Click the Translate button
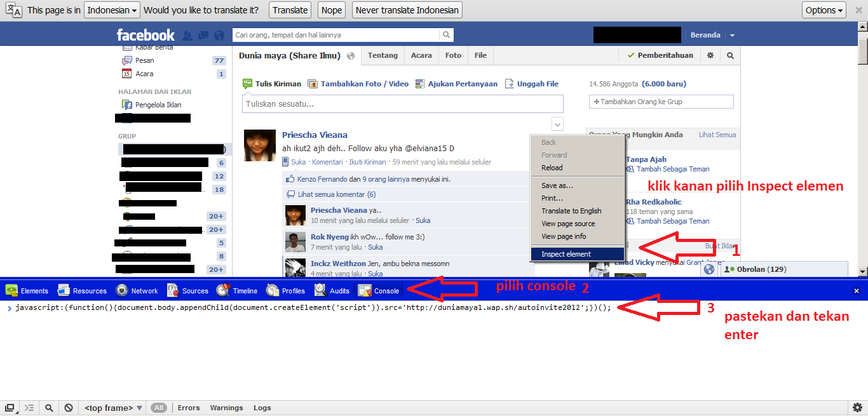Image resolution: width=868 pixels, height=416 pixels. click(x=290, y=10)
